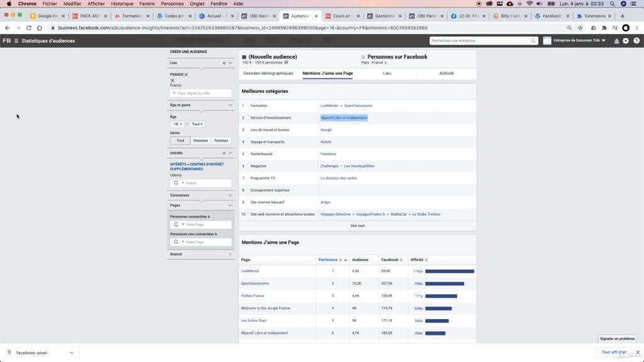
Task: Switch to the Mentions J'aime une Page tab
Action: tap(327, 74)
